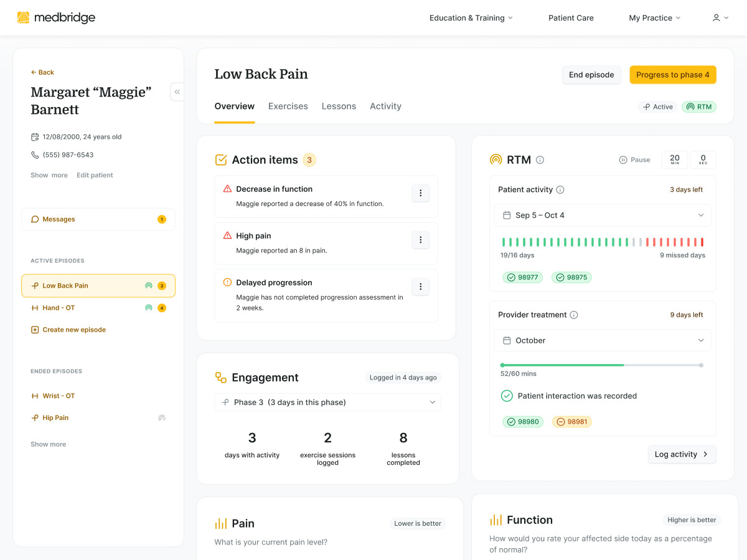Click the alert circle on Delayed progression
This screenshot has height=560, width=747.
pyautogui.click(x=227, y=282)
